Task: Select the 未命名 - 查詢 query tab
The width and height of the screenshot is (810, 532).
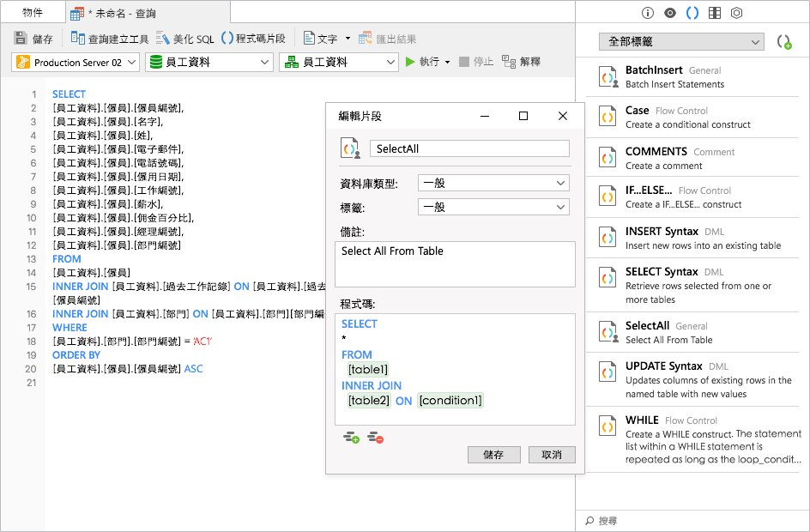Action: (148, 13)
